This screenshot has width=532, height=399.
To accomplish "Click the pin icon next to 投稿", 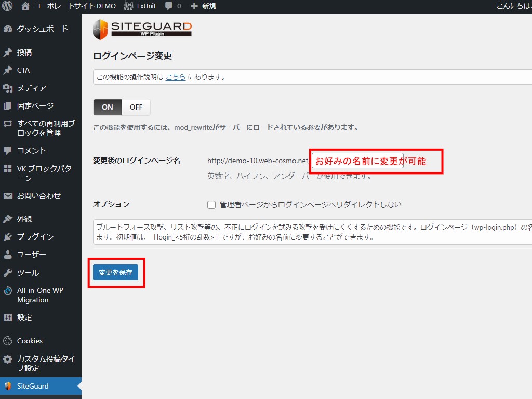I will coord(8,52).
